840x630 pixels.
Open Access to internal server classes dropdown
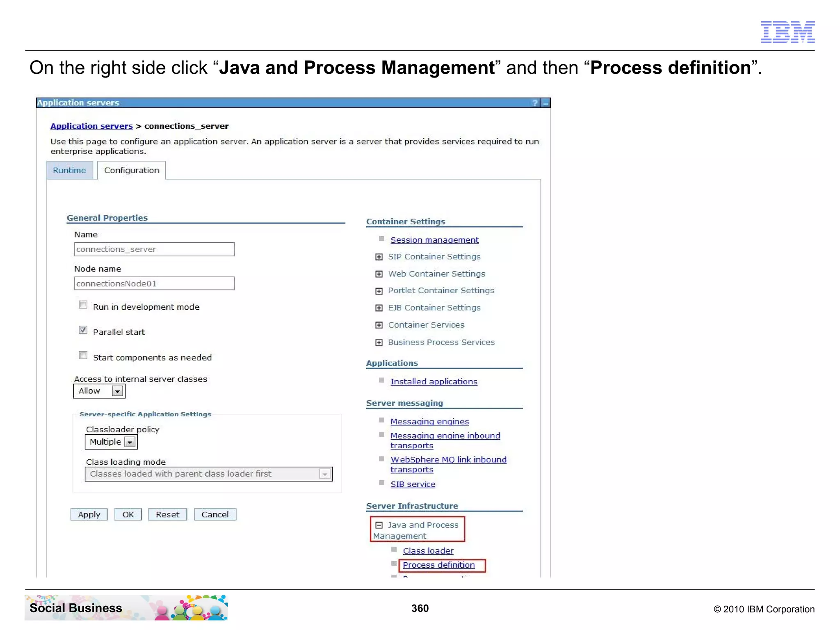99,391
